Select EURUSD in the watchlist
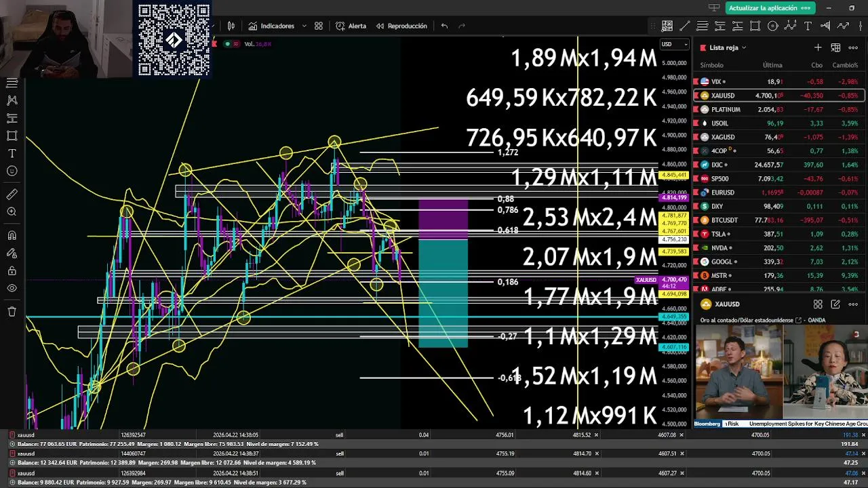Viewport: 868px width, 488px height. click(x=778, y=192)
